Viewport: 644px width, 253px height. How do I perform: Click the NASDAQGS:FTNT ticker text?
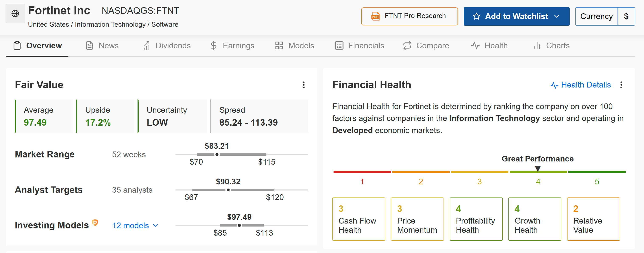click(140, 11)
